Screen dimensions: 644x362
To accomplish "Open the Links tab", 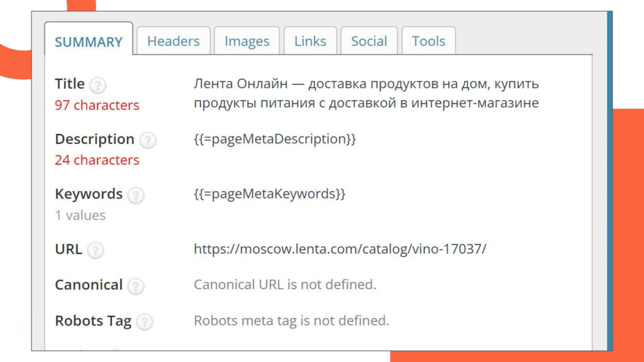I will click(310, 41).
